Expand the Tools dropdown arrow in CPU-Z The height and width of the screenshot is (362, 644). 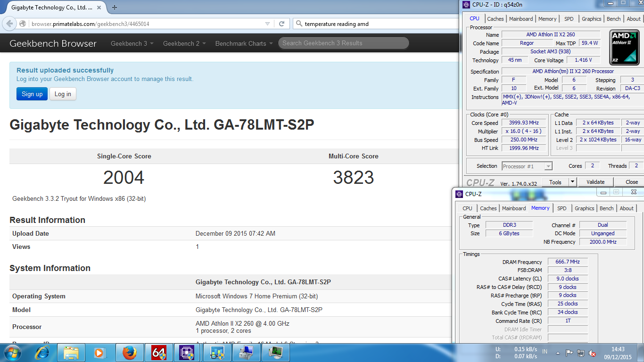tap(572, 182)
